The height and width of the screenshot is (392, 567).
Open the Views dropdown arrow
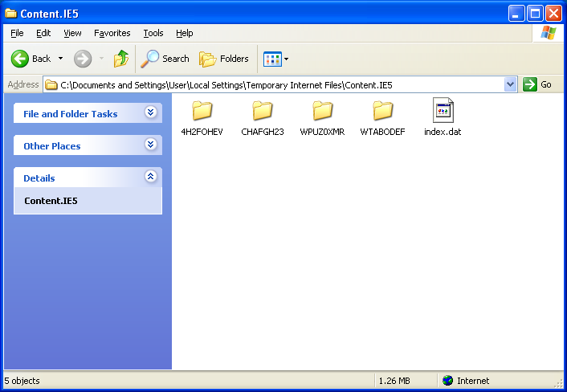[x=287, y=59]
